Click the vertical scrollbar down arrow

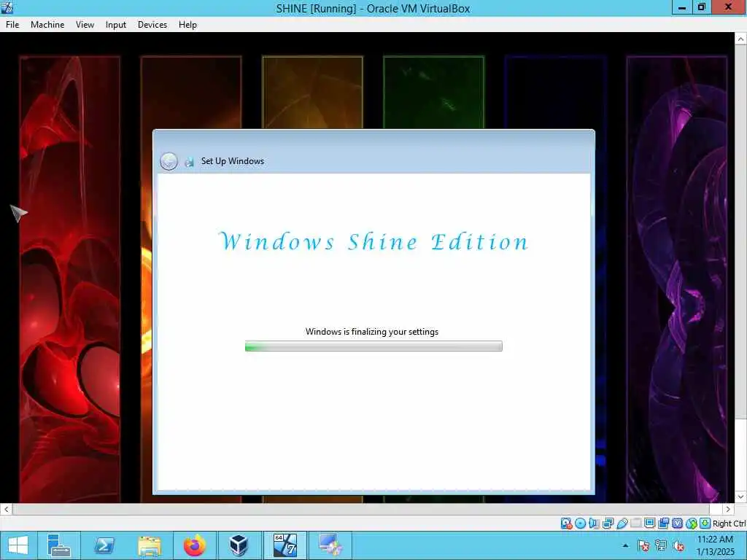[741, 497]
